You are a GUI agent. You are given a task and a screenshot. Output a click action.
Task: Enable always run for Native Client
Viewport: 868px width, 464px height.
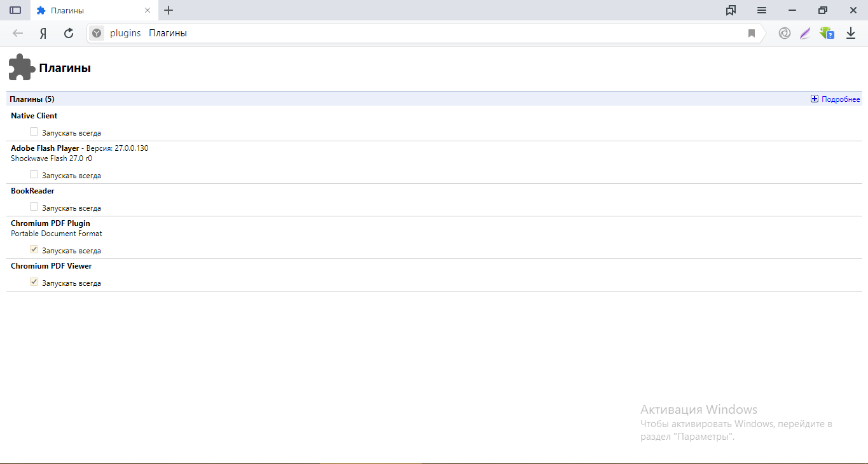point(34,132)
